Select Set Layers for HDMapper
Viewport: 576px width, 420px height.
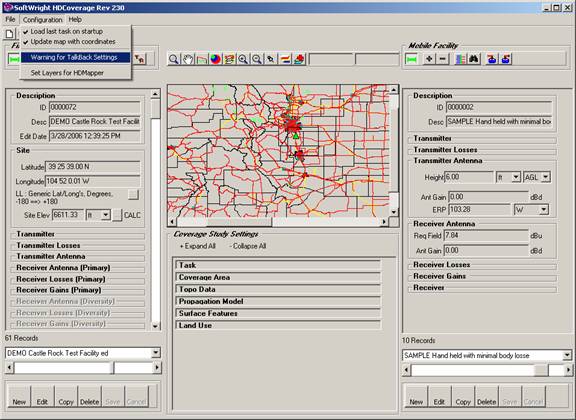[75, 73]
